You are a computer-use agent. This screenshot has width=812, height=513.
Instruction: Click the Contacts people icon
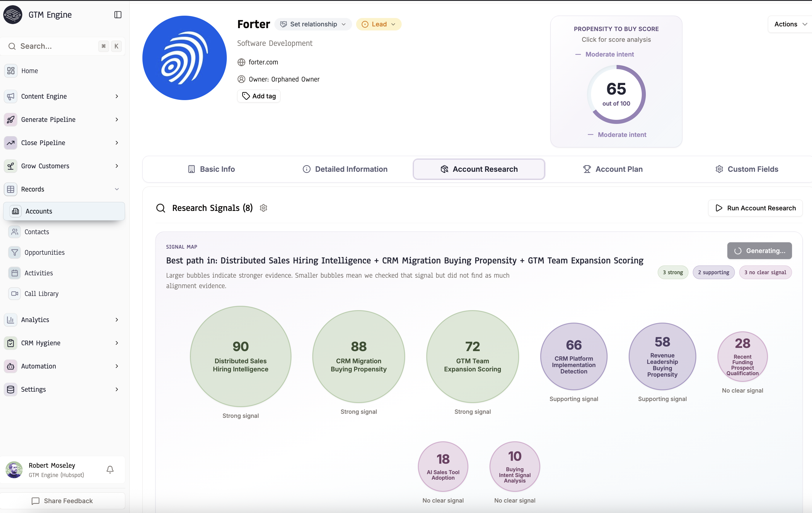point(14,232)
